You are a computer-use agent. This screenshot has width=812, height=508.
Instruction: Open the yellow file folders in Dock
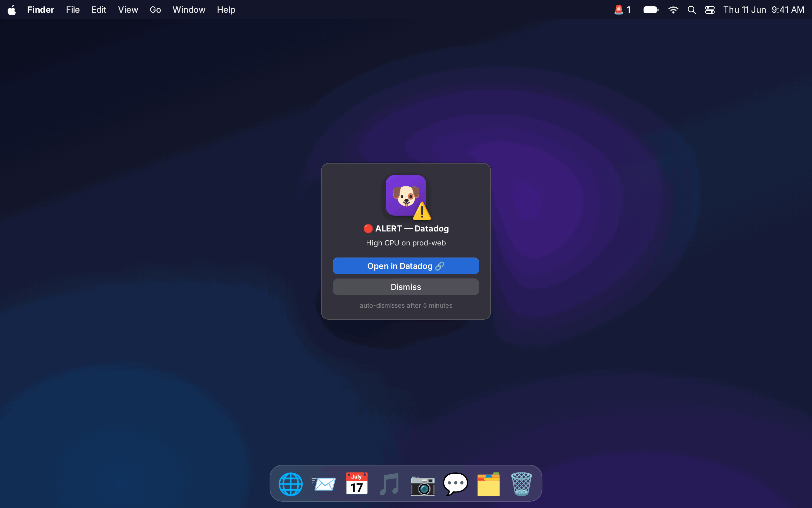[x=488, y=484]
